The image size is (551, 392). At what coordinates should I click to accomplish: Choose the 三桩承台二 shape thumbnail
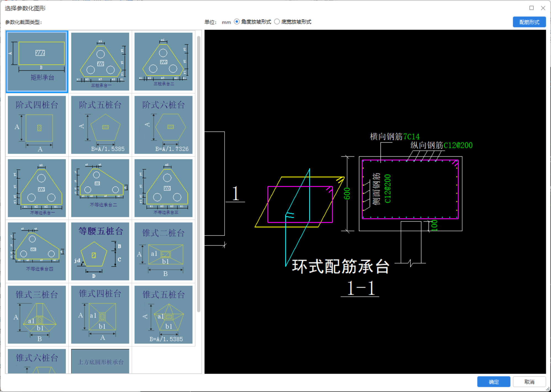click(x=163, y=61)
